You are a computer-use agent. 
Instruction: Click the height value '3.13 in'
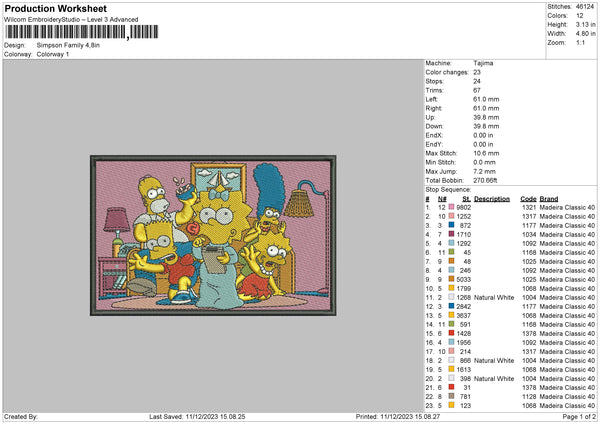tap(585, 24)
